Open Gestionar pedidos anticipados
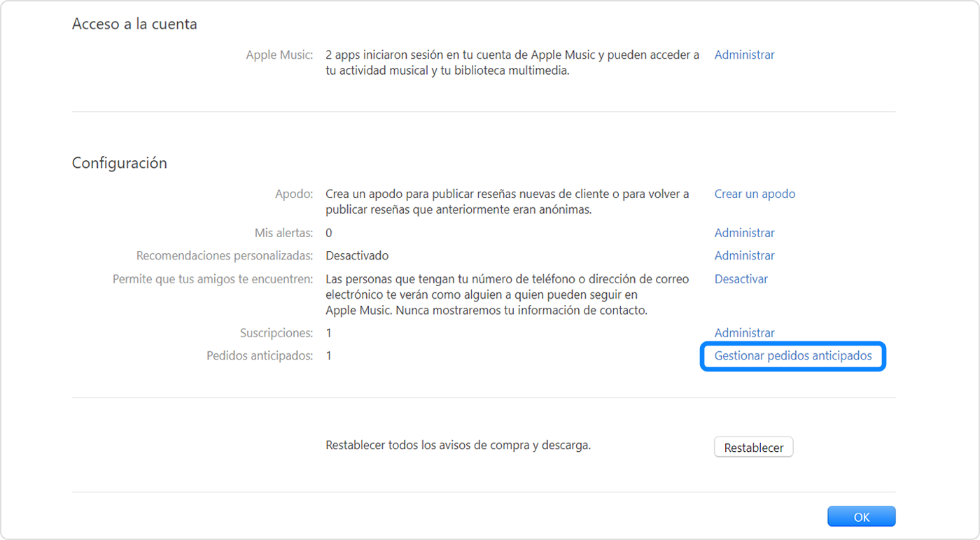The height and width of the screenshot is (540, 980). point(792,356)
